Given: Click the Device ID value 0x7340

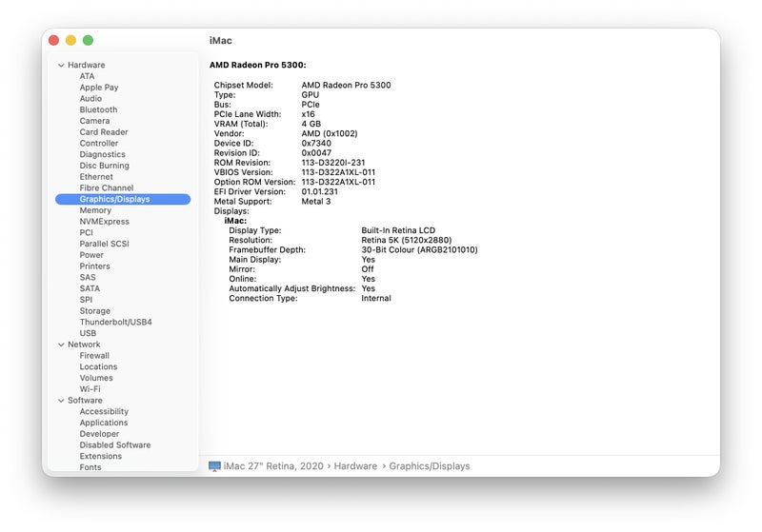Looking at the screenshot, I should coord(316,143).
